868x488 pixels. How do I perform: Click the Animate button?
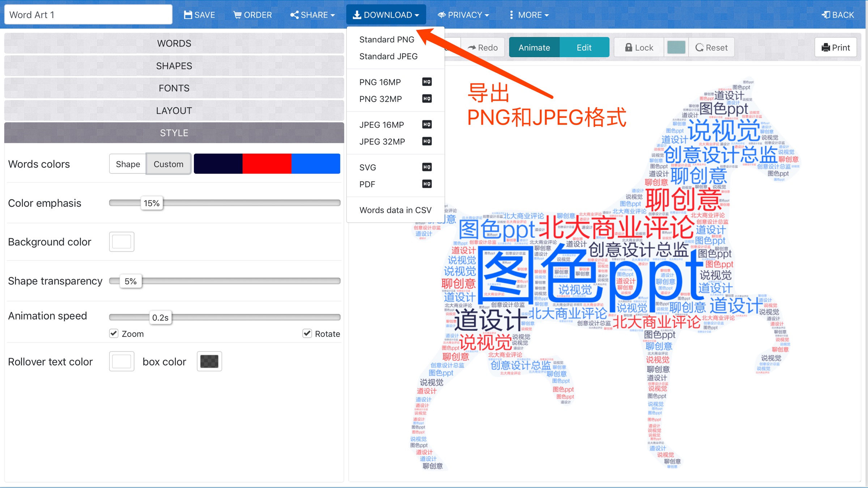pos(534,47)
